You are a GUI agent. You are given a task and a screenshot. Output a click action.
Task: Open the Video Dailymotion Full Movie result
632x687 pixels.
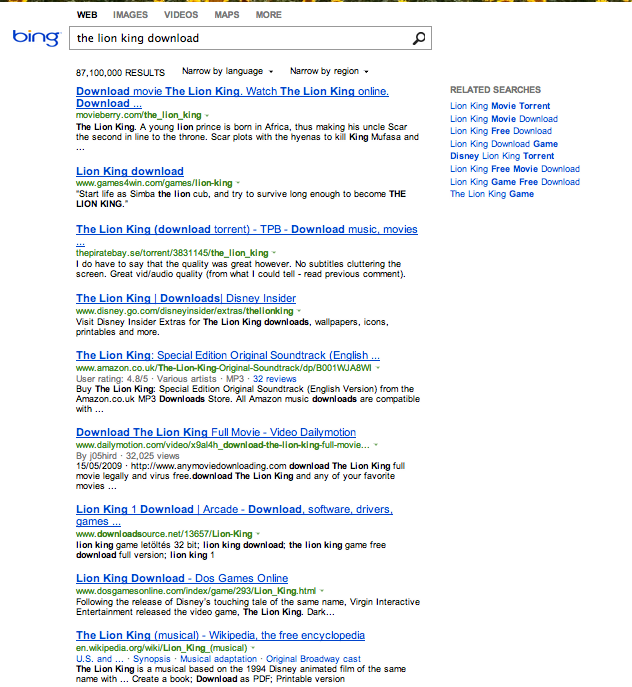(216, 432)
